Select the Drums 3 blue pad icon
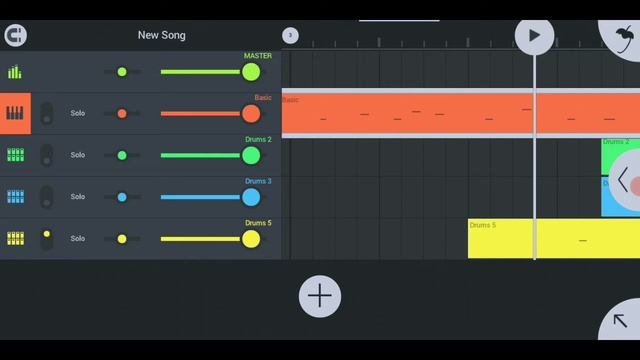Viewport: 640px width, 360px height. tap(16, 197)
